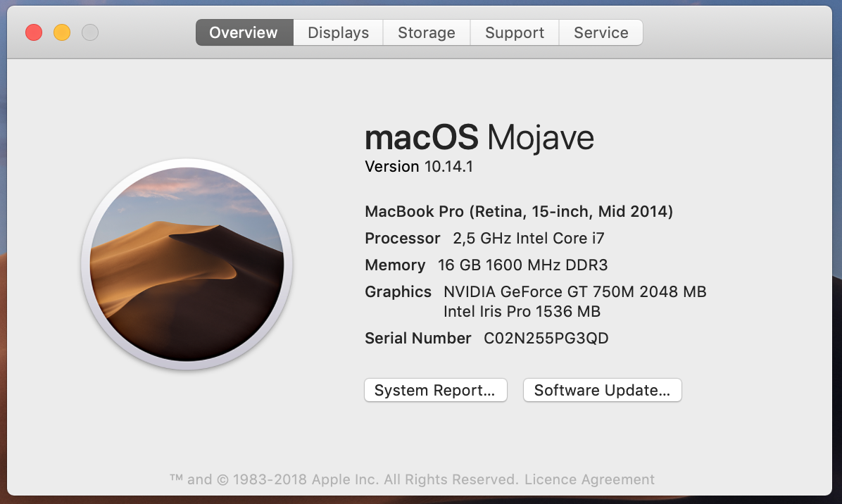Click the disabled grey zoom button
842x504 pixels.
(x=89, y=33)
